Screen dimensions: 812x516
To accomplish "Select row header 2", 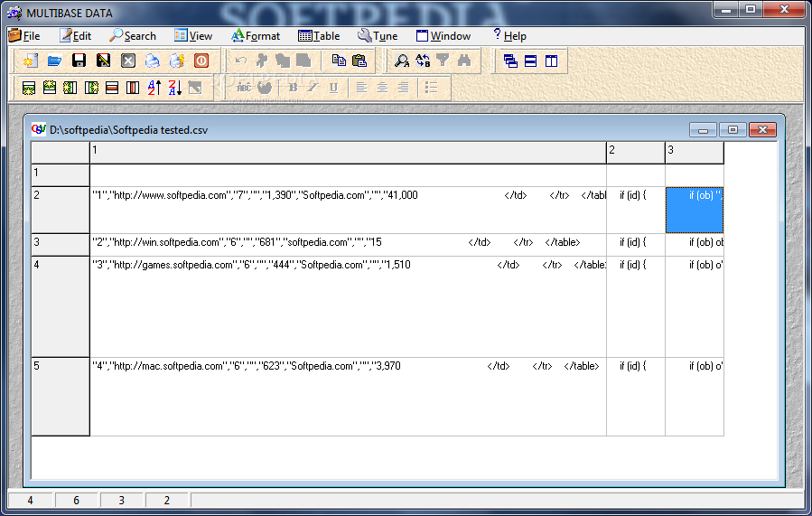I will tap(61, 210).
